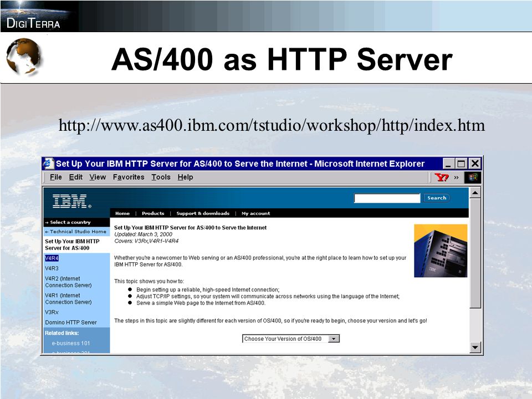This screenshot has height=399, width=532.
Task: Select the V4R3 sidebar link
Action: 52,268
